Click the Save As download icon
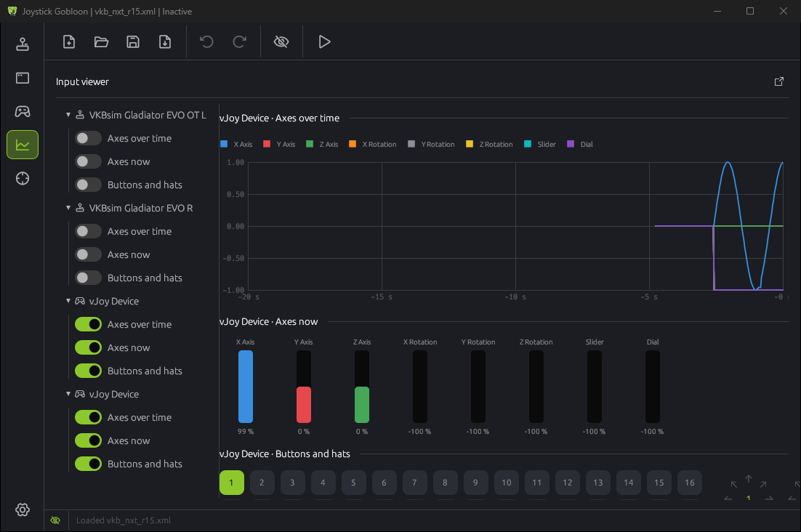 165,42
